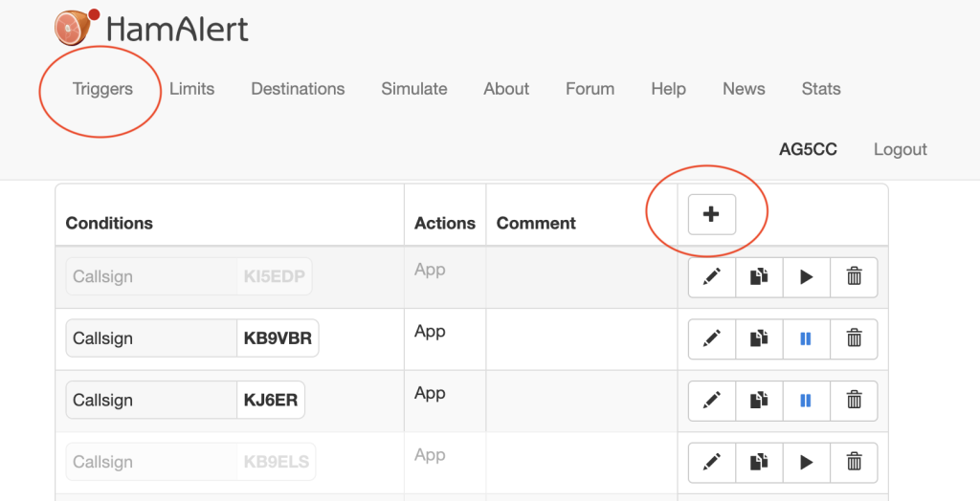Pause the KB9VBR trigger
Screen dimensions: 980x501
coord(806,338)
